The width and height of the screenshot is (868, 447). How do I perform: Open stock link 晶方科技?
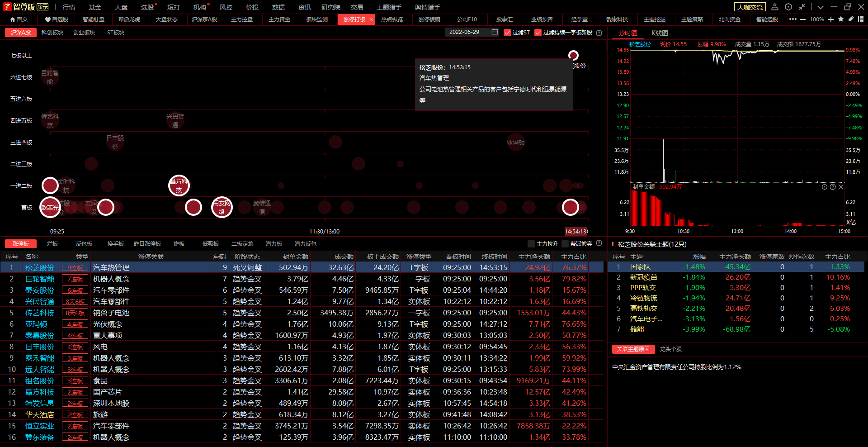[x=40, y=392]
